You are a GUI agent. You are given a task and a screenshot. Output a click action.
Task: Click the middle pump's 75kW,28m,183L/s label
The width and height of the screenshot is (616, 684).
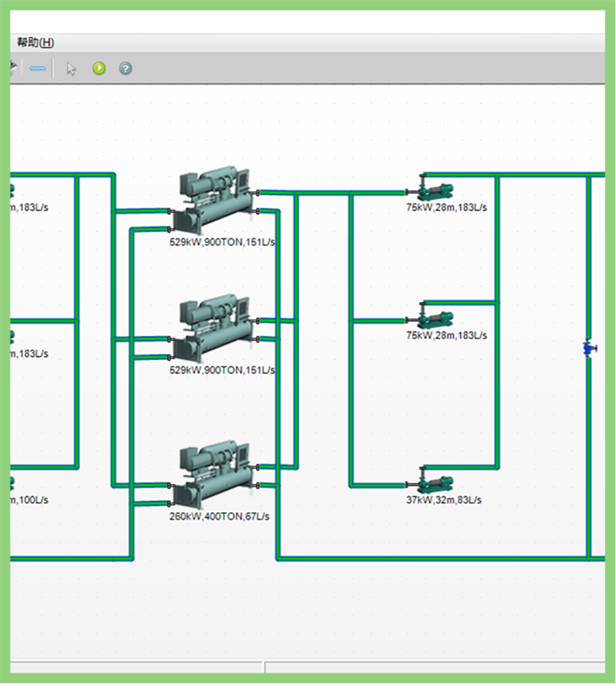click(446, 335)
